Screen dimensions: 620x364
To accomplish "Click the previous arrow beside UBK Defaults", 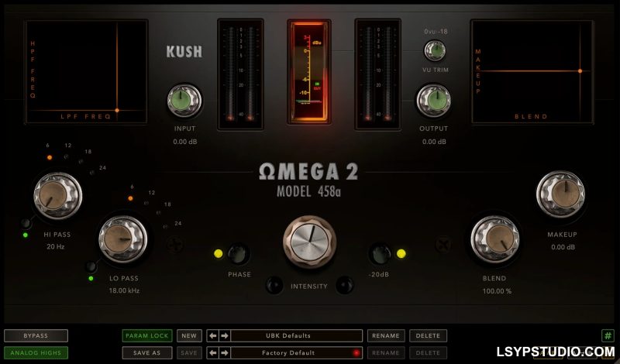I will [x=212, y=335].
